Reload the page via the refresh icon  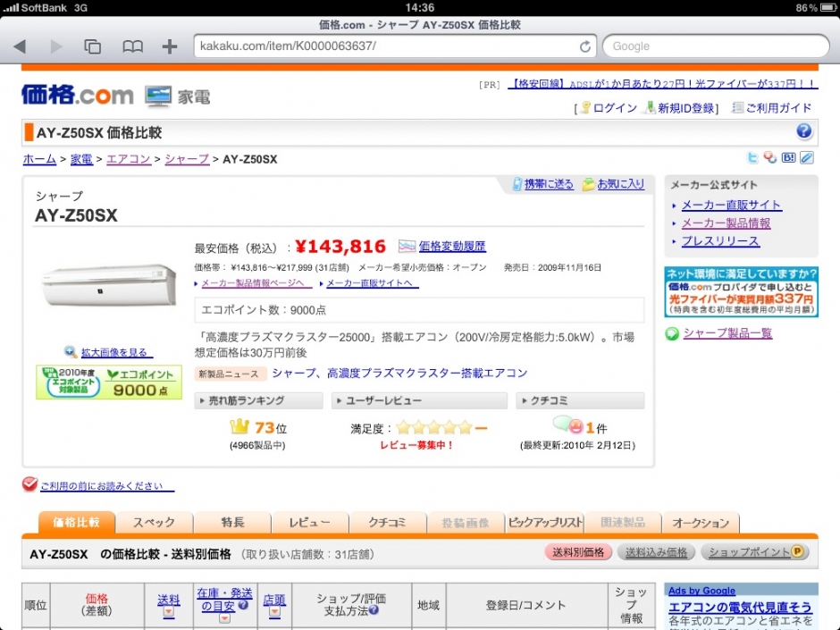pos(585,46)
